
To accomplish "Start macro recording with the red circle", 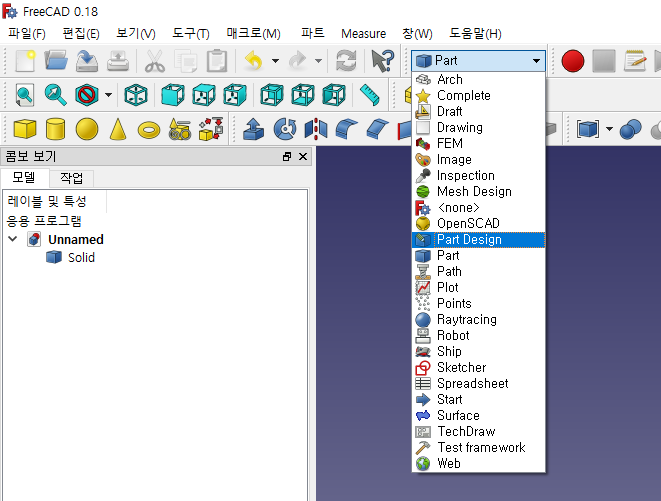I will pyautogui.click(x=572, y=61).
